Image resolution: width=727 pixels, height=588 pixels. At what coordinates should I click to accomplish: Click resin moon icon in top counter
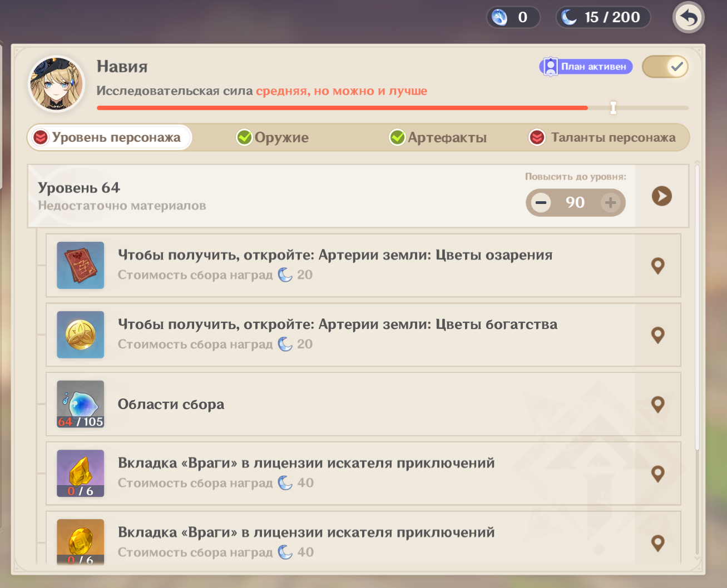[569, 17]
